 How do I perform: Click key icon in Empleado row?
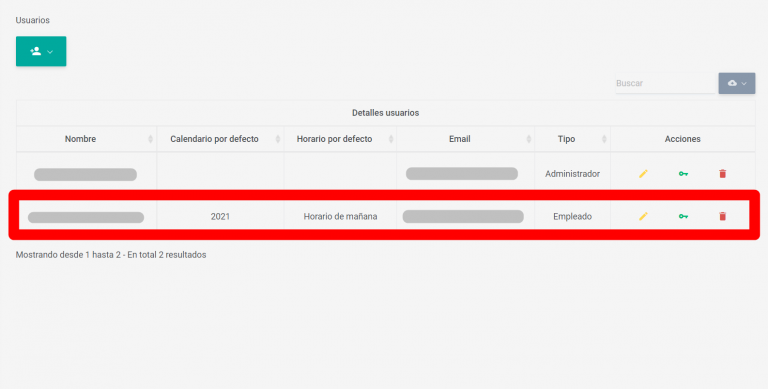pos(683,216)
